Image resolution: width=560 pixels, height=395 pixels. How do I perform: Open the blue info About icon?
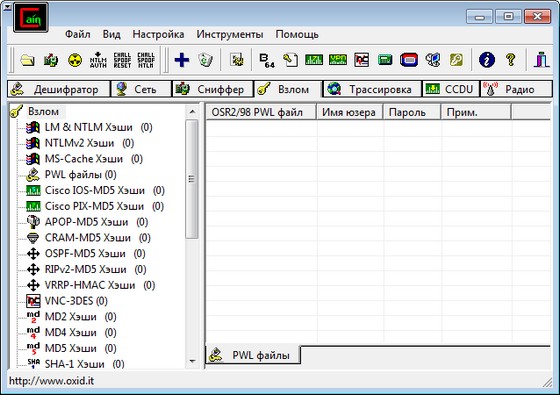pyautogui.click(x=487, y=60)
